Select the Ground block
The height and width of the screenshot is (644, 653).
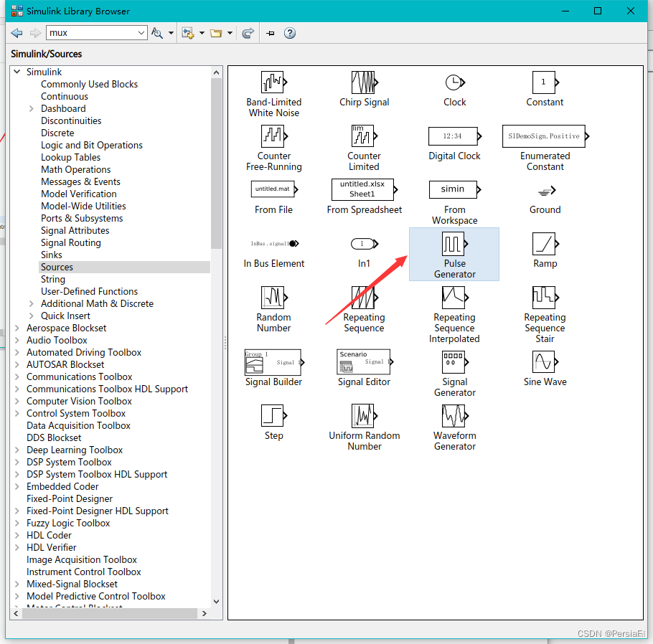tap(545, 199)
